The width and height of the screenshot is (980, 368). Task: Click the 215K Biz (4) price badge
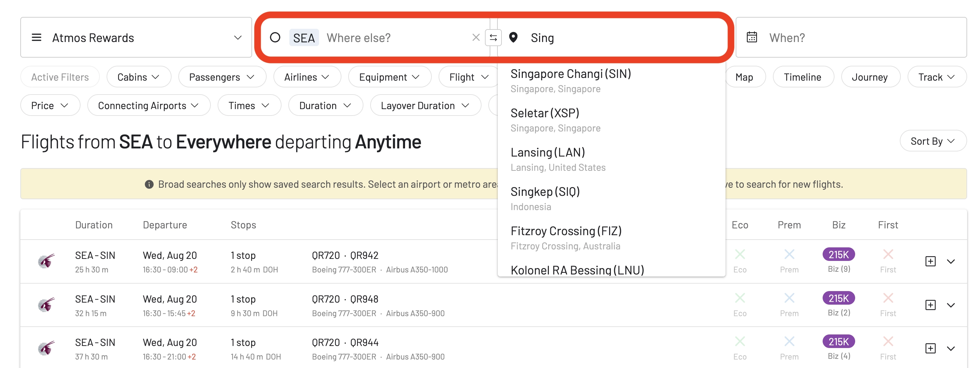click(x=839, y=342)
